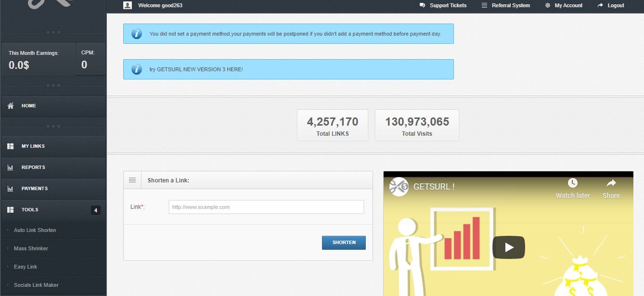Click the My Links grid icon
Image resolution: width=644 pixels, height=296 pixels.
[x=11, y=146]
